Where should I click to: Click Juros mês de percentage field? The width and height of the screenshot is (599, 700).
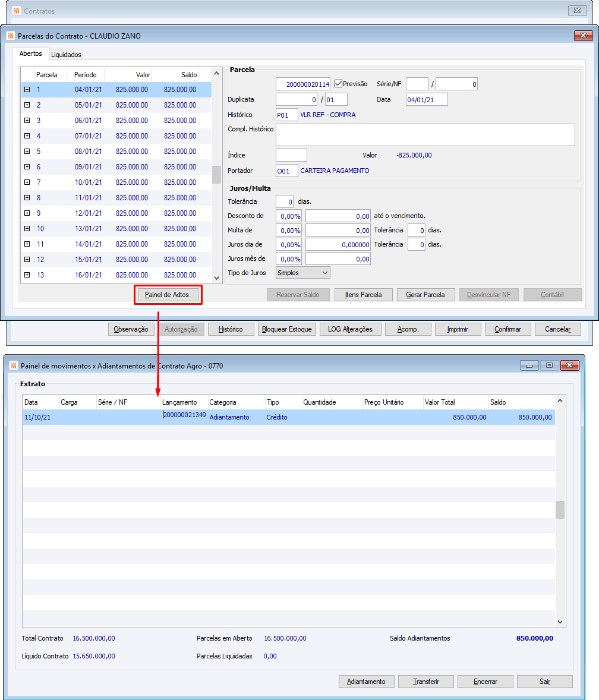tap(289, 259)
